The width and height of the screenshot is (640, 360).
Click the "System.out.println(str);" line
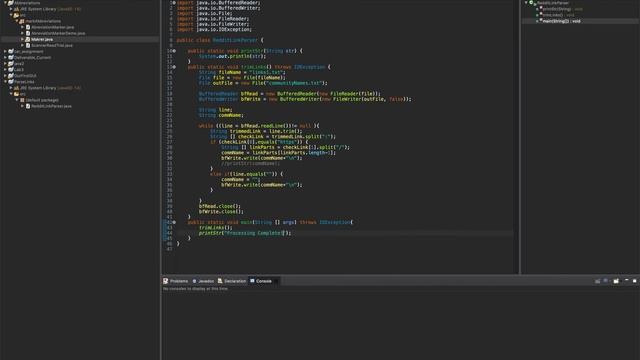[231, 56]
